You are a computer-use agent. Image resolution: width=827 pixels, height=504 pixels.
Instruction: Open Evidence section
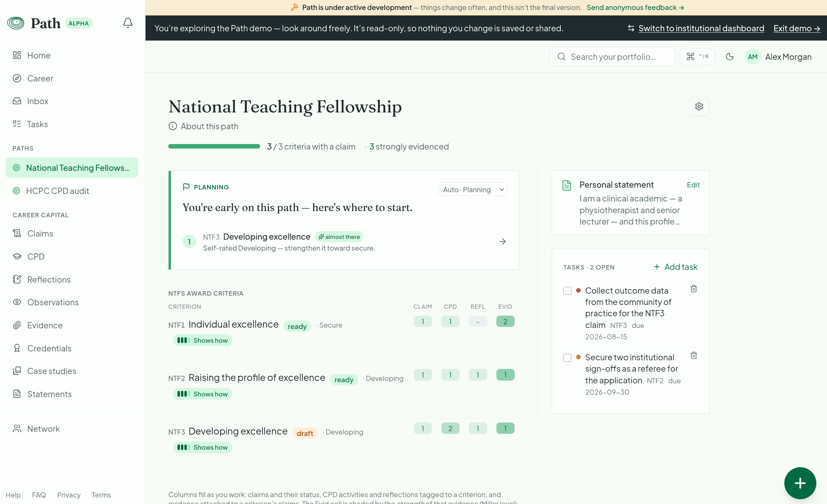pyautogui.click(x=72, y=325)
